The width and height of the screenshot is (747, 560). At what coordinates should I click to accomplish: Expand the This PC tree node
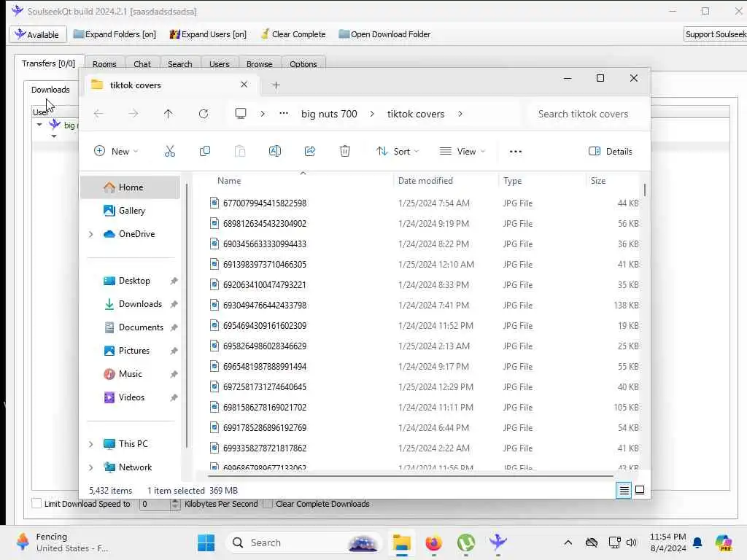click(x=91, y=444)
